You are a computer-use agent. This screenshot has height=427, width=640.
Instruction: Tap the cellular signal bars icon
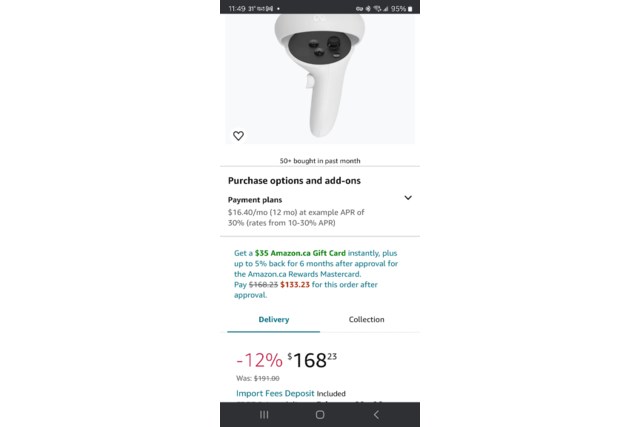coord(385,9)
